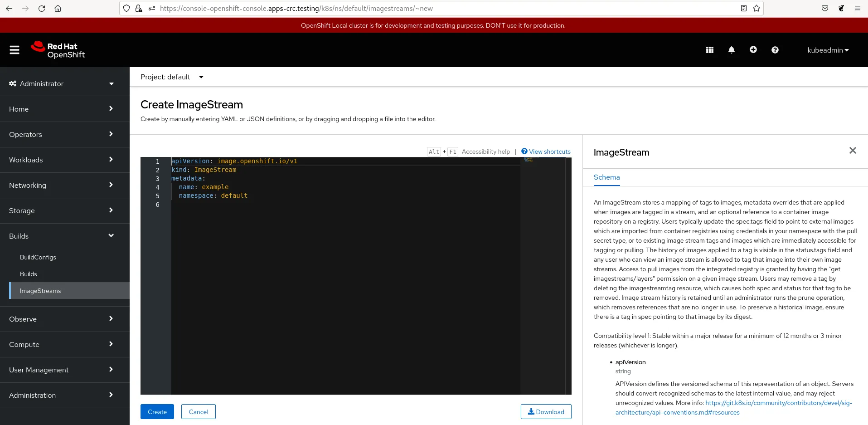This screenshot has width=868, height=425.
Task: Close the ImageStream schema sidebar
Action: tap(853, 151)
